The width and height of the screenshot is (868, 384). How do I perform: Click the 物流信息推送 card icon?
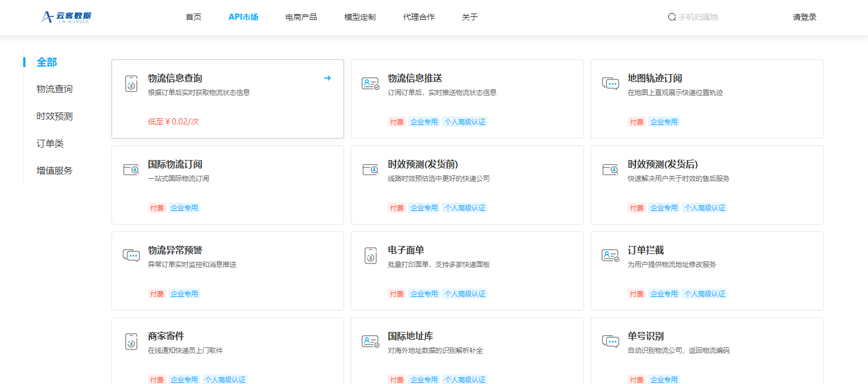[371, 83]
